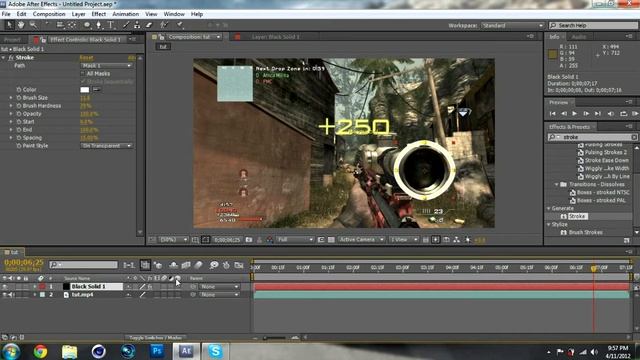This screenshot has height=360, width=640.
Task: Open the Layer menu
Action: [78, 14]
